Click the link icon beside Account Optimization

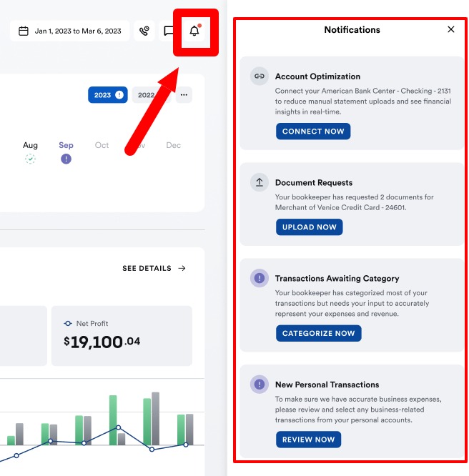259,76
